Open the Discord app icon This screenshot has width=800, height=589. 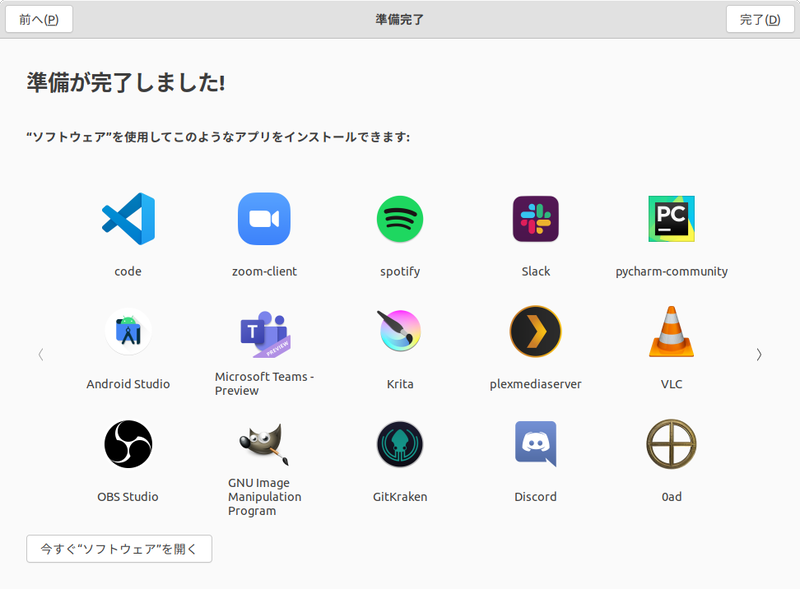[536, 444]
